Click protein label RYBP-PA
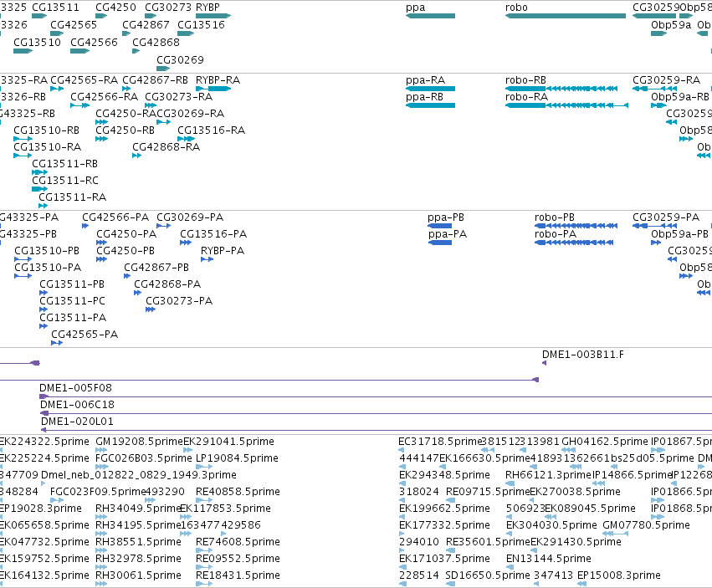 tap(223, 251)
